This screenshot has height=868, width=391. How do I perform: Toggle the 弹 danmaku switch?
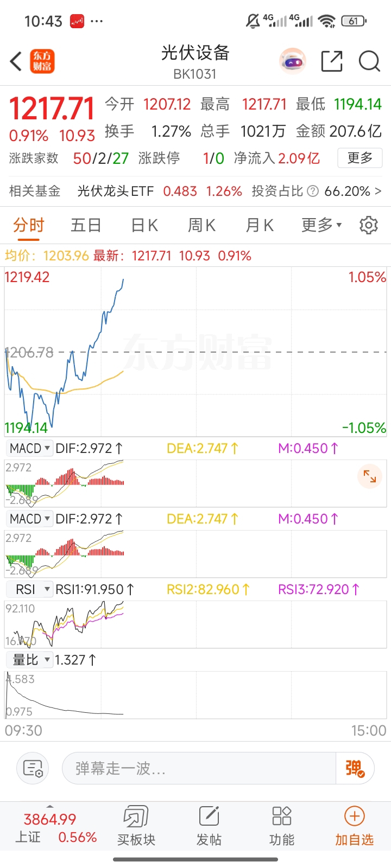click(355, 768)
